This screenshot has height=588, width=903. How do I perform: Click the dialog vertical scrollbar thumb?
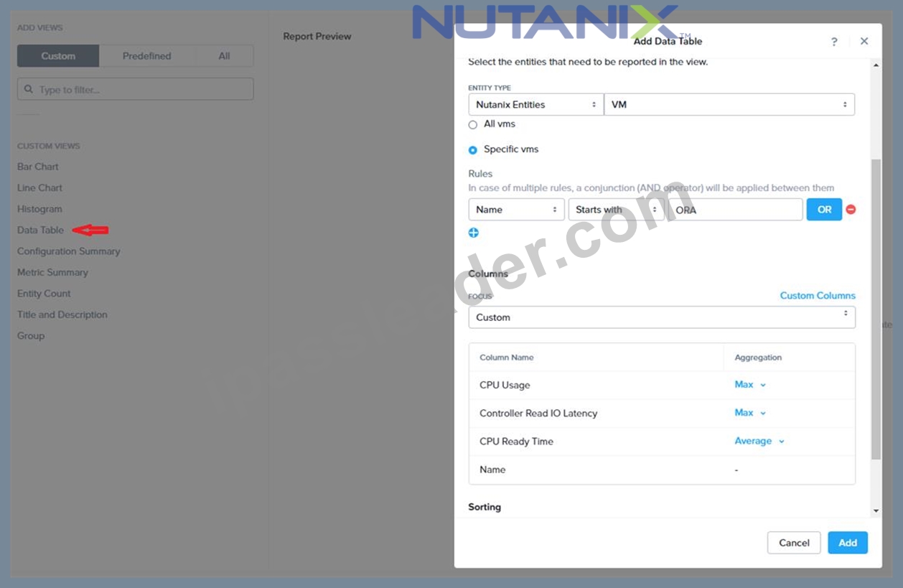[876, 309]
